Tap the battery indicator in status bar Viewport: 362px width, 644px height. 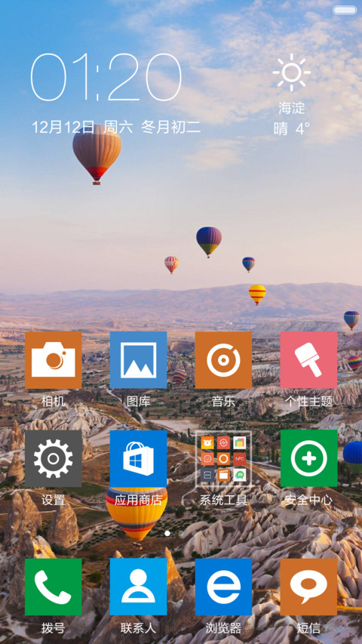pos(345,10)
